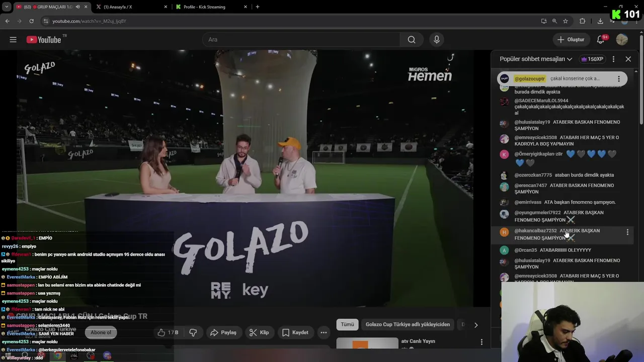Click username @ozerozkan7775 in chat

533,175
